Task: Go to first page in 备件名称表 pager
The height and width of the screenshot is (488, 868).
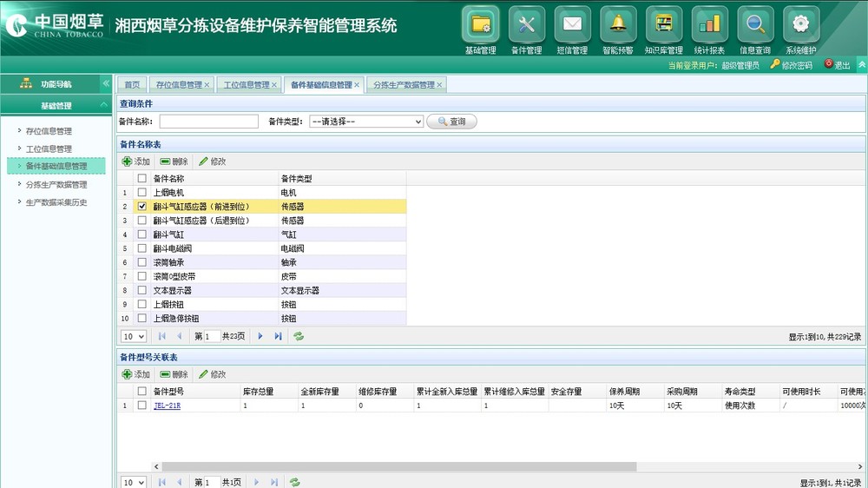Action: click(x=162, y=336)
